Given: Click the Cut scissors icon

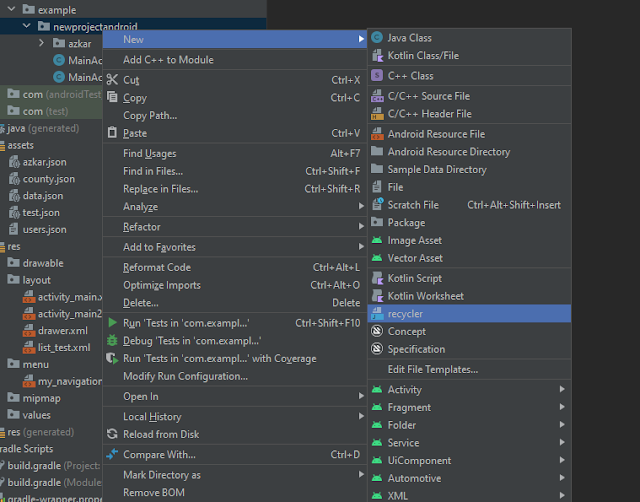Looking at the screenshot, I should pyautogui.click(x=111, y=80).
